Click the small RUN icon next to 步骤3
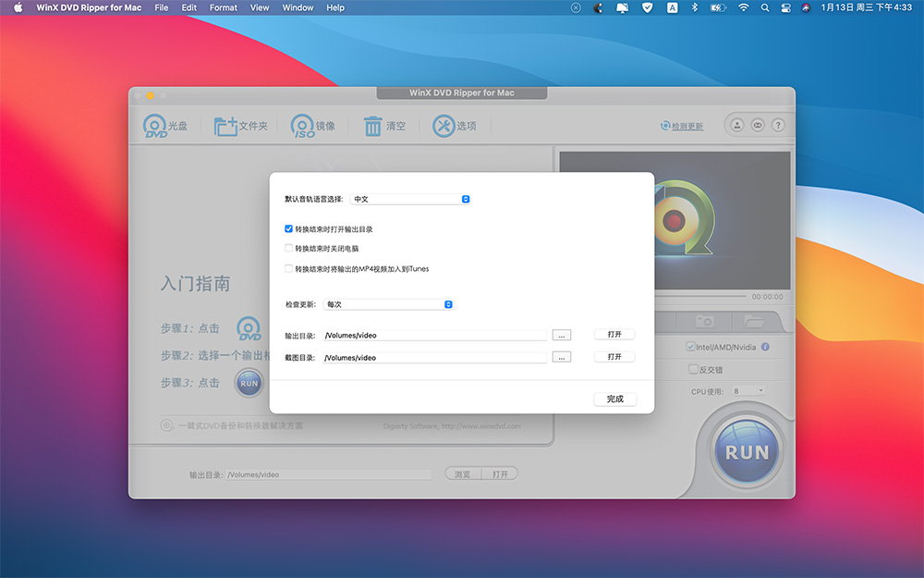This screenshot has width=924, height=578. click(x=249, y=384)
